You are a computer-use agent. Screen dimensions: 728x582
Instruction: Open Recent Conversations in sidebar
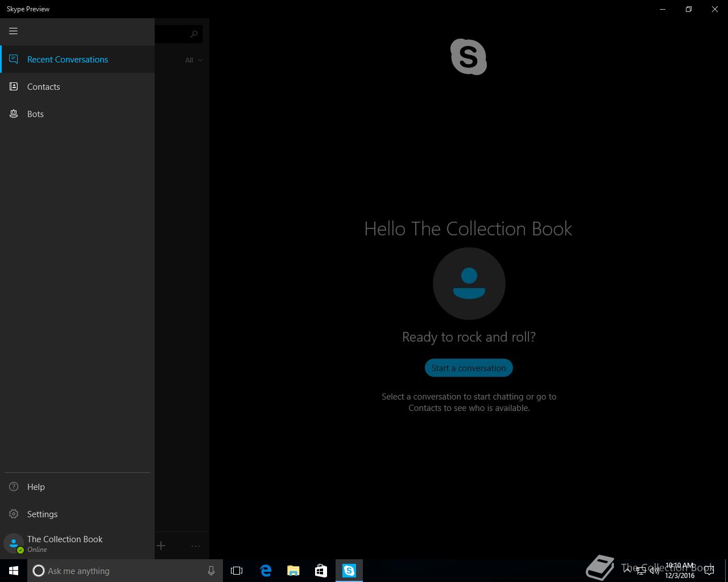click(x=77, y=59)
